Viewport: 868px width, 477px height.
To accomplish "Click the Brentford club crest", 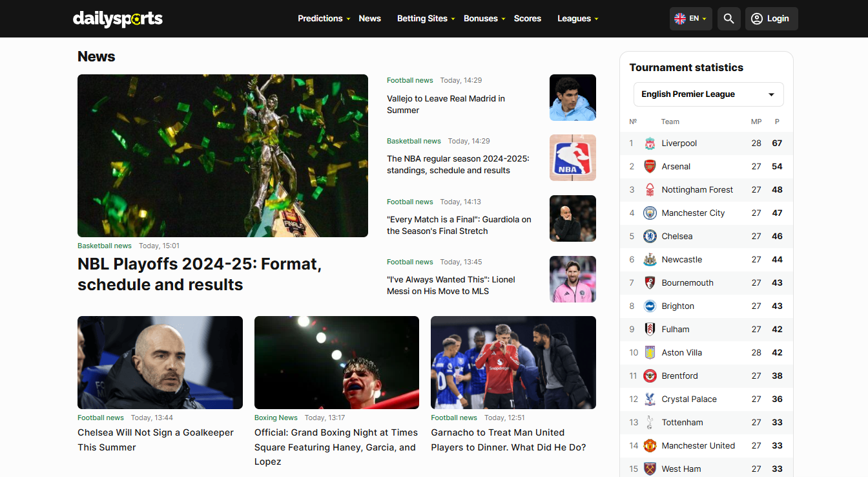I will point(650,376).
